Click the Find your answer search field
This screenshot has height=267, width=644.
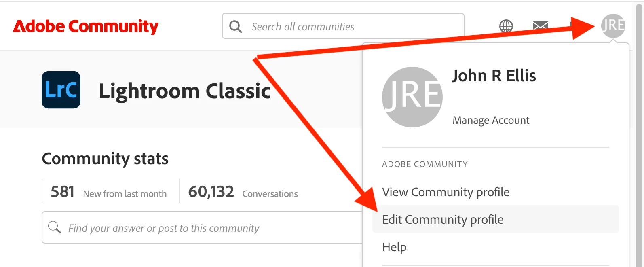202,227
